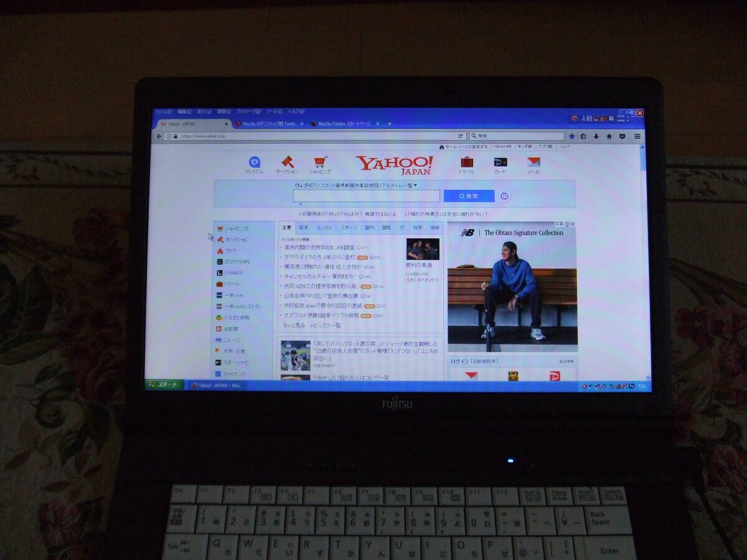Open the Firefox hamburger menu
This screenshot has height=560, width=747.
click(x=637, y=136)
